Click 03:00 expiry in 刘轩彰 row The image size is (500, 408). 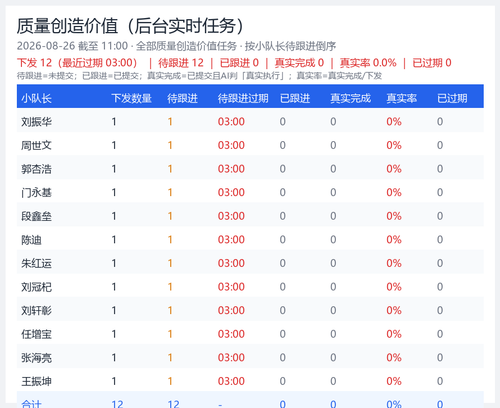tap(231, 311)
